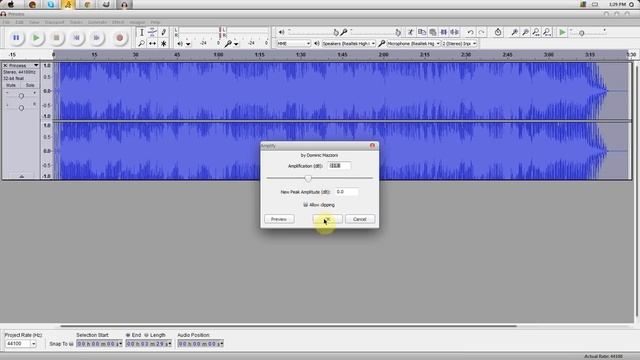The height and width of the screenshot is (360, 640).
Task: Start recording with the red Record button
Action: coord(120,38)
